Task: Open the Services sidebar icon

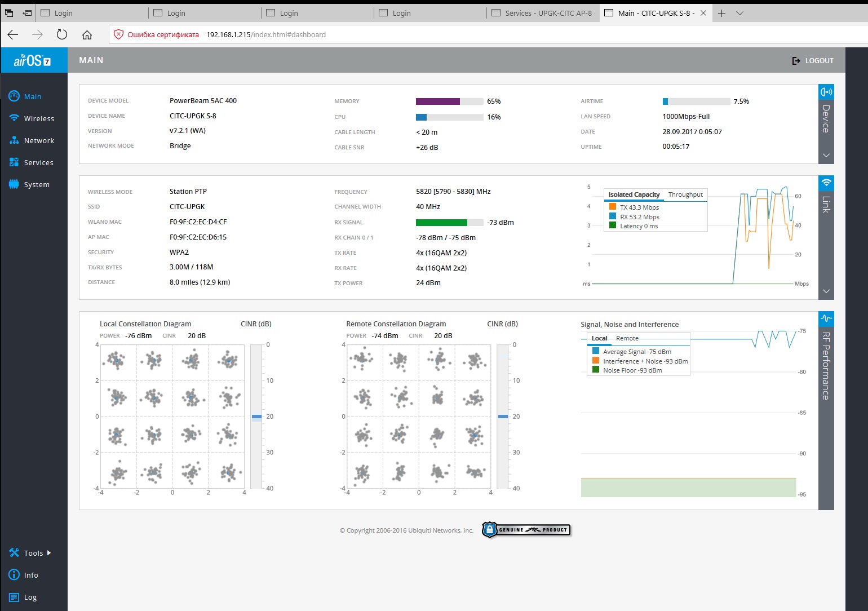Action: point(14,162)
